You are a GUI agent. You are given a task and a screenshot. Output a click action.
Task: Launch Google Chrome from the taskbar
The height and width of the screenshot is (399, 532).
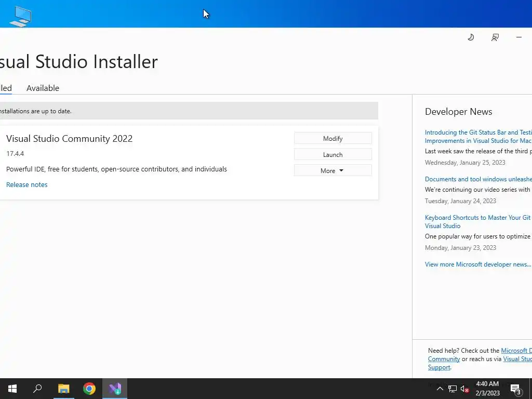click(x=89, y=389)
